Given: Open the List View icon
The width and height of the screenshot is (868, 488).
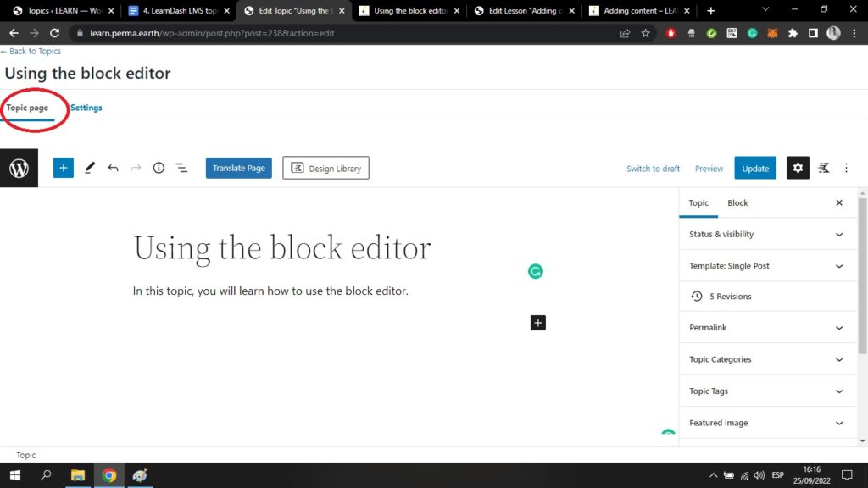Looking at the screenshot, I should pyautogui.click(x=181, y=168).
